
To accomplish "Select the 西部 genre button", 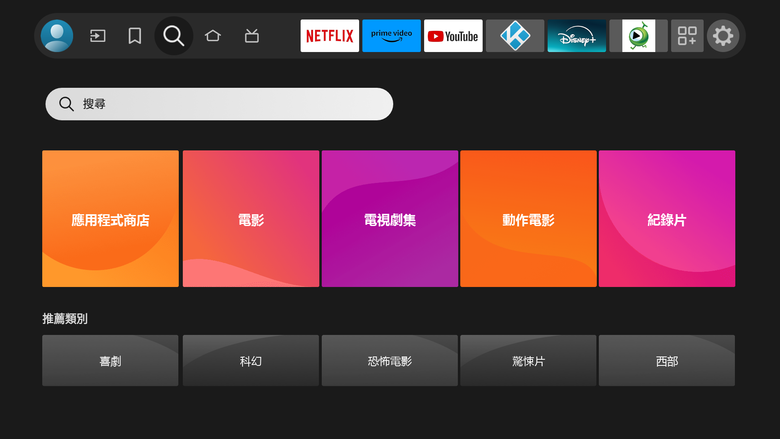I will 667,360.
